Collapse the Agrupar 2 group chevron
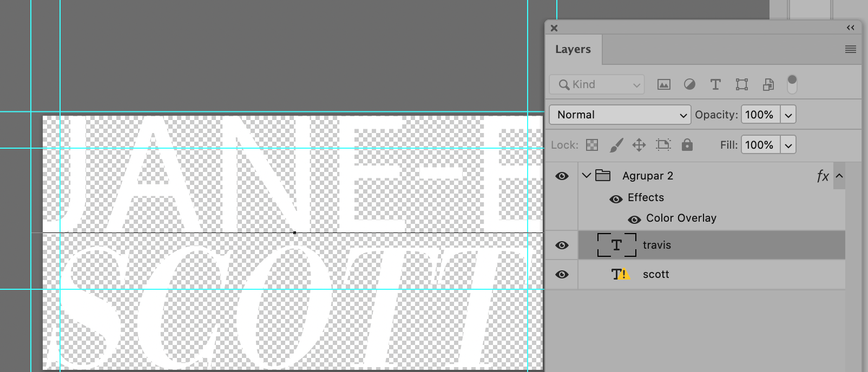This screenshot has width=868, height=372. (586, 176)
